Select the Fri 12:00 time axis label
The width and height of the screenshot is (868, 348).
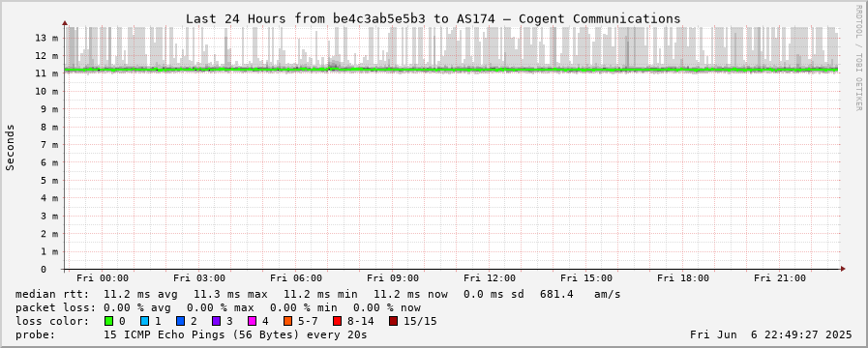pos(490,278)
